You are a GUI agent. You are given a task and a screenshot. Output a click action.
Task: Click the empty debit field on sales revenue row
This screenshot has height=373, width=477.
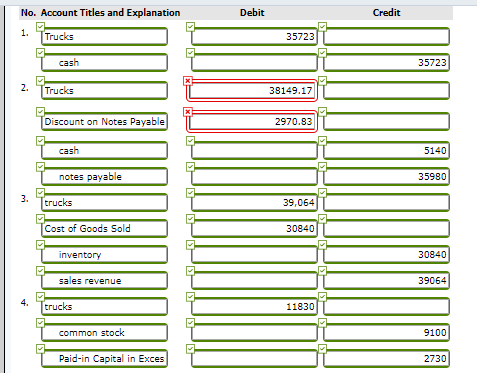[254, 280]
